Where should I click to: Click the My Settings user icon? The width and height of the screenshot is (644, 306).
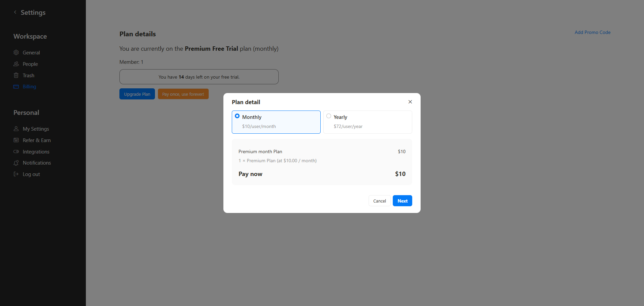click(x=16, y=129)
